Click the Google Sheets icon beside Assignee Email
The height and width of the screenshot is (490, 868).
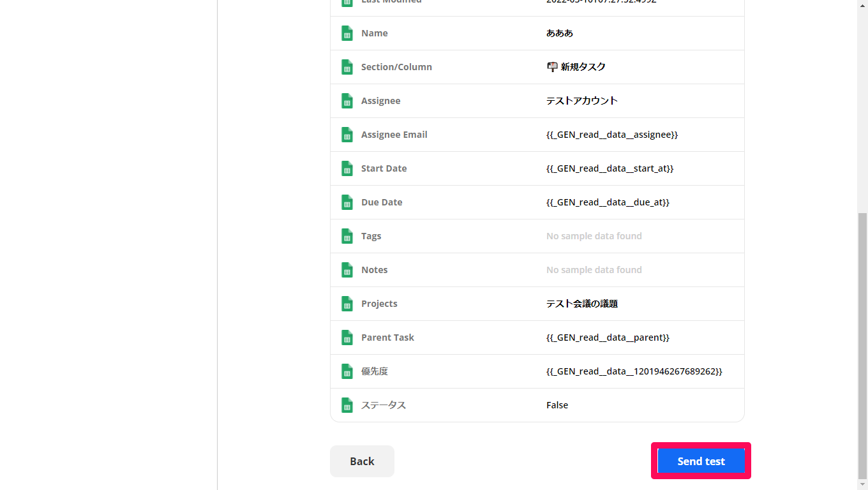click(x=347, y=134)
